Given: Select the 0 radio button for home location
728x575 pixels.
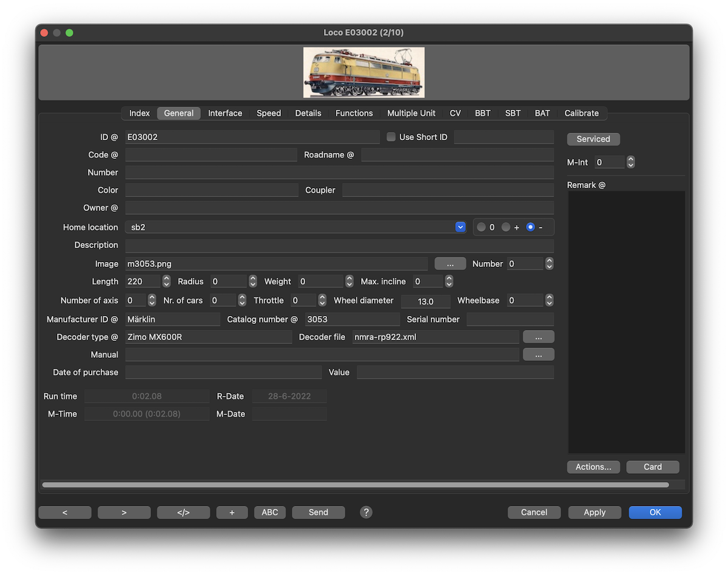Looking at the screenshot, I should (x=482, y=227).
